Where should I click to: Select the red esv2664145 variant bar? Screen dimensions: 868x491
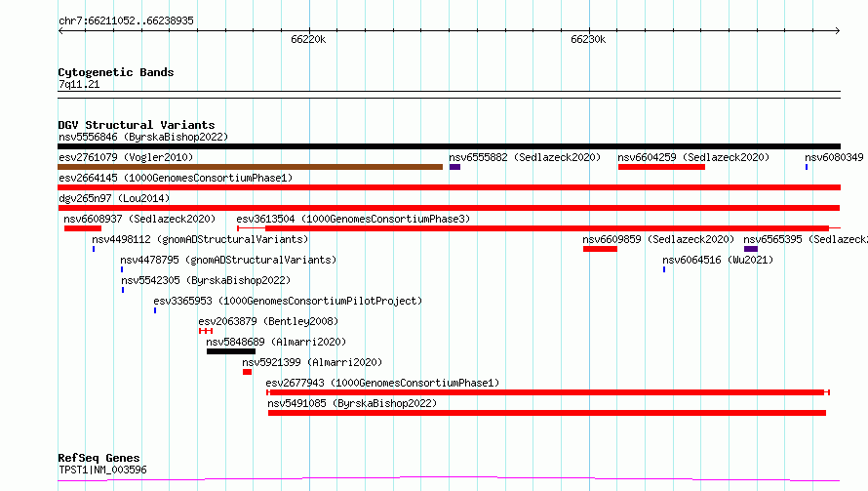click(x=449, y=187)
